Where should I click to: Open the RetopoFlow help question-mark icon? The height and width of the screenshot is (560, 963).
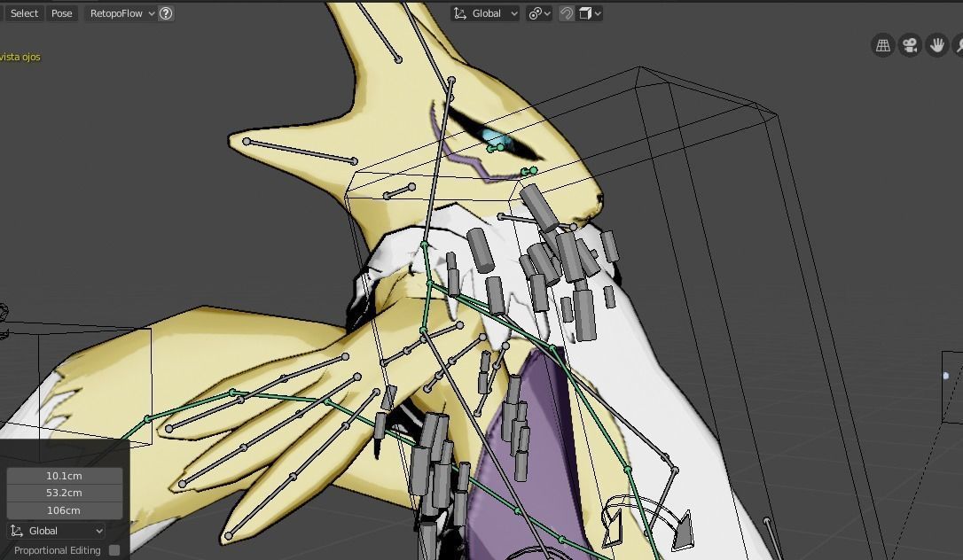click(x=165, y=12)
